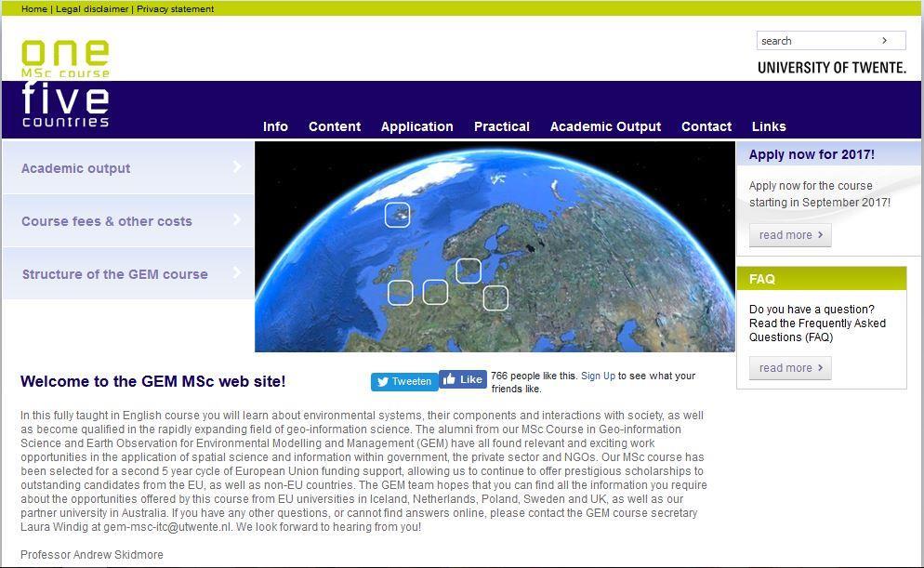Click the Facebook Sign Up link
The height and width of the screenshot is (568, 924).
(x=598, y=376)
